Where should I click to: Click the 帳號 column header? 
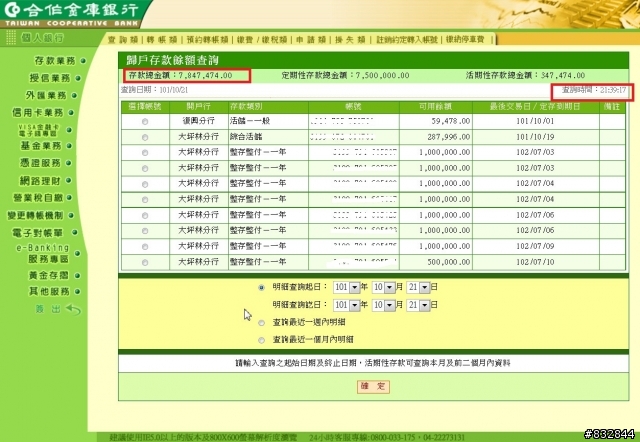tap(353, 107)
